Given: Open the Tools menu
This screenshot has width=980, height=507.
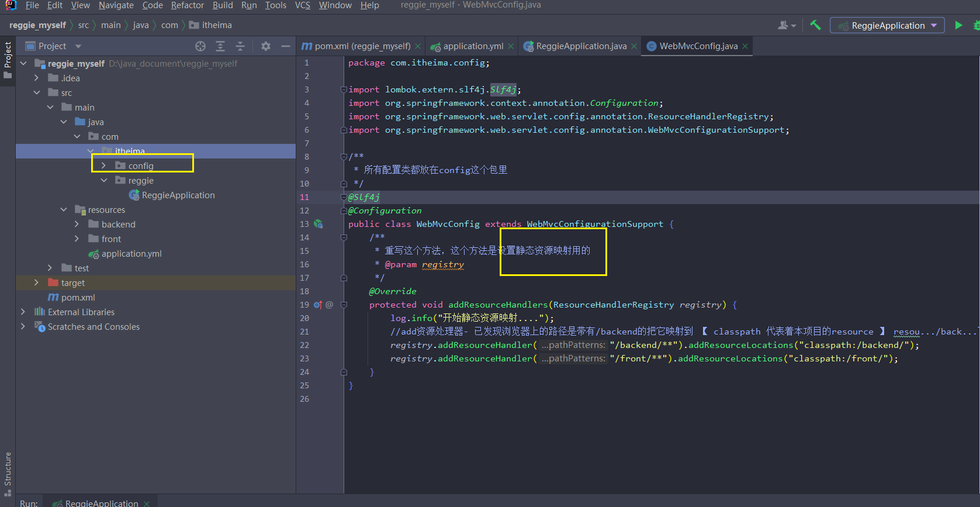Looking at the screenshot, I should pos(276,5).
